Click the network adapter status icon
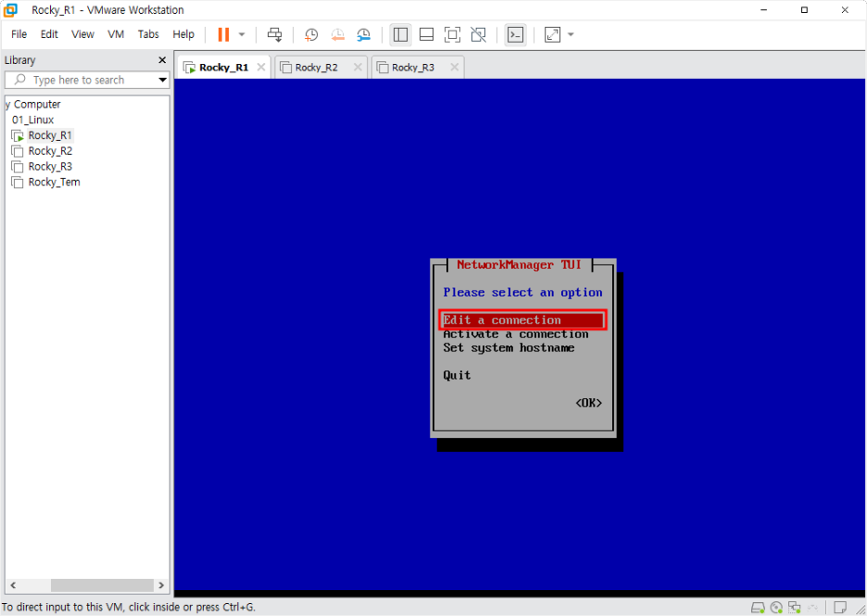The image size is (867, 616). pyautogui.click(x=795, y=608)
